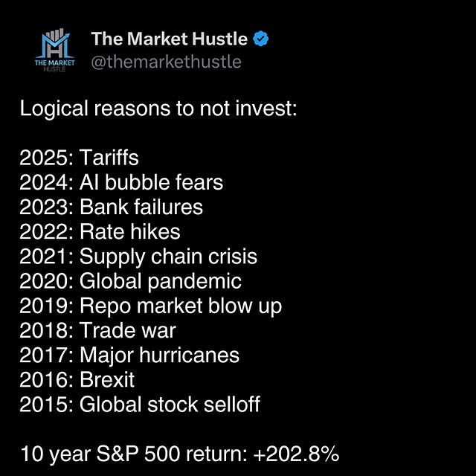Click the '2020: Global pandemic' line

131,281
